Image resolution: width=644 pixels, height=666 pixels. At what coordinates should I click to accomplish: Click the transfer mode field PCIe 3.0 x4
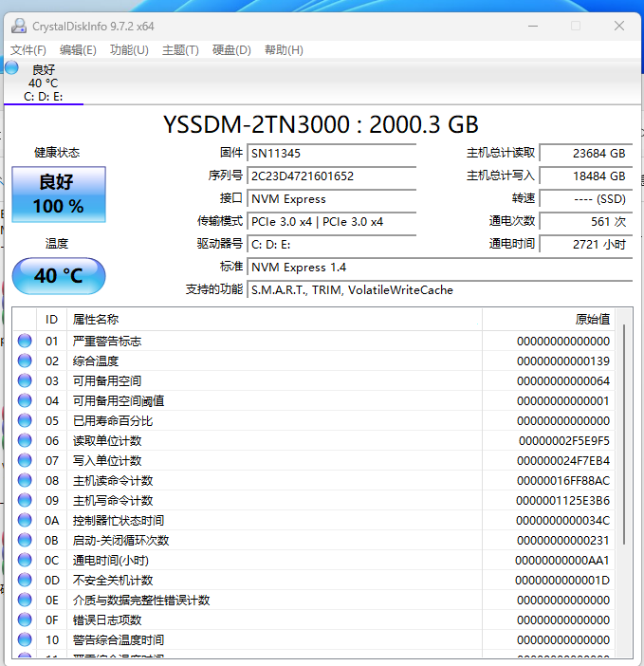pyautogui.click(x=332, y=222)
